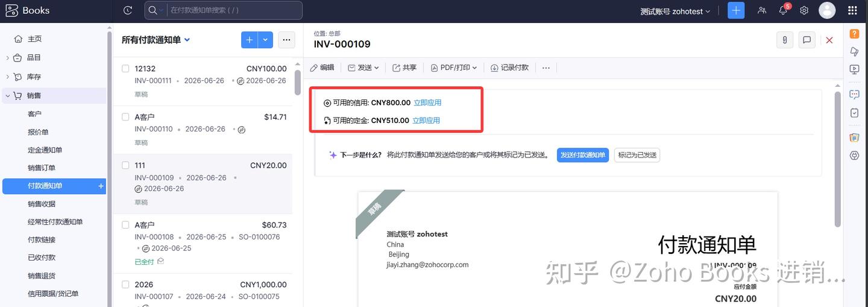The height and width of the screenshot is (307, 868).
Task: Open 经常性付款通知单 in the sidebar
Action: point(55,222)
